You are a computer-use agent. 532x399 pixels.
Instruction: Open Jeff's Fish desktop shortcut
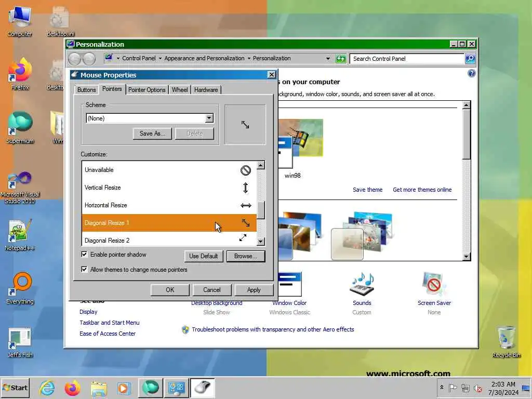click(x=20, y=343)
